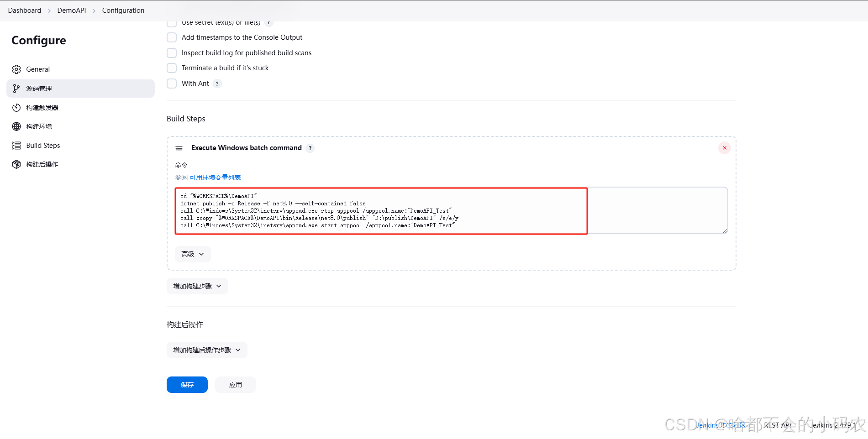The image size is (868, 439).
Task: Toggle the With Ant option
Action: pos(172,84)
